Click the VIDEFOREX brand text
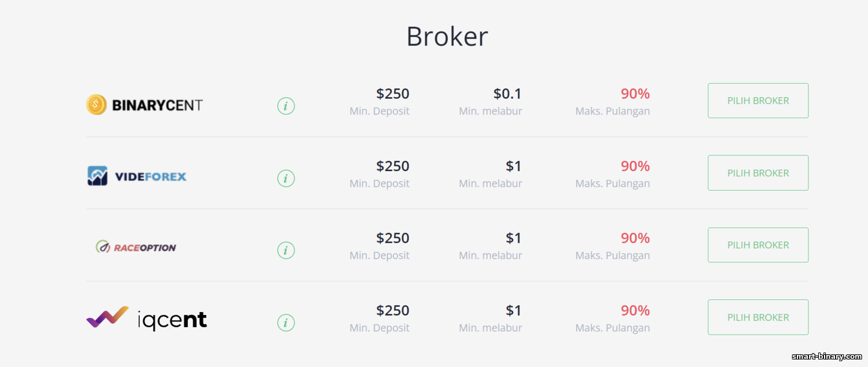 pyautogui.click(x=149, y=176)
